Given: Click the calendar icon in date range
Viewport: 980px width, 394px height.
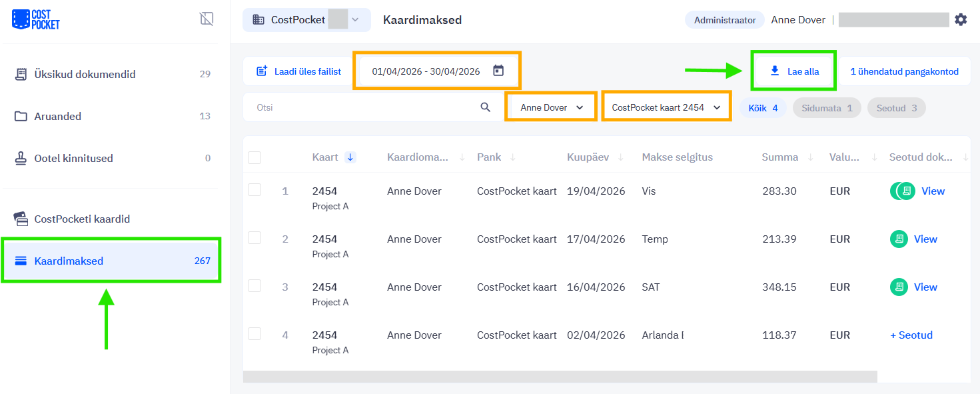Looking at the screenshot, I should coord(498,71).
